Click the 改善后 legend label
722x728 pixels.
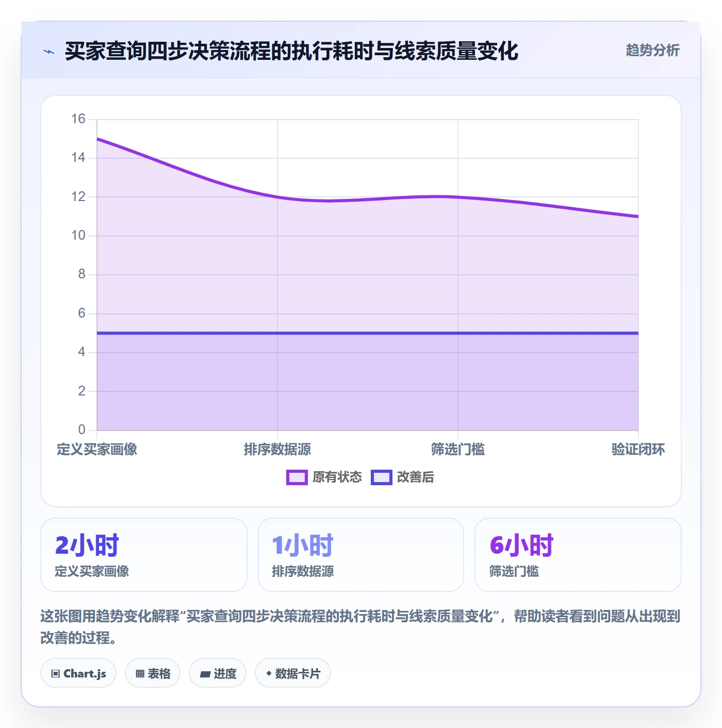tap(416, 477)
